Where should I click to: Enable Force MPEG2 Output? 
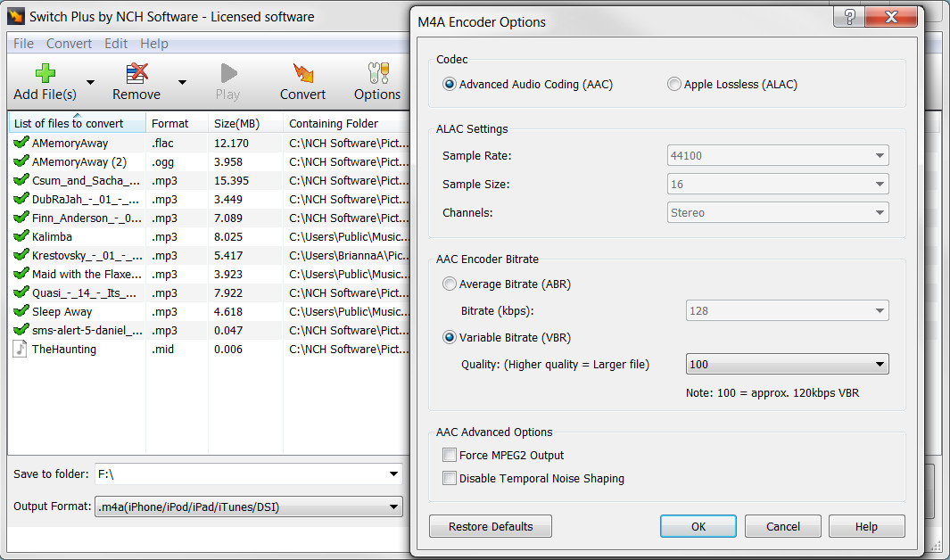click(x=450, y=454)
